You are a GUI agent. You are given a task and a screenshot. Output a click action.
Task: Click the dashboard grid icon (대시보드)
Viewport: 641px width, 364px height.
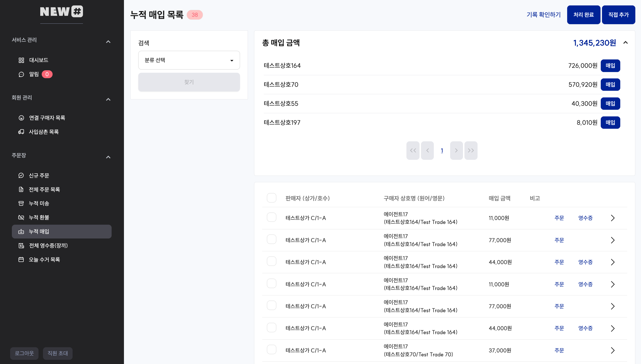click(21, 60)
